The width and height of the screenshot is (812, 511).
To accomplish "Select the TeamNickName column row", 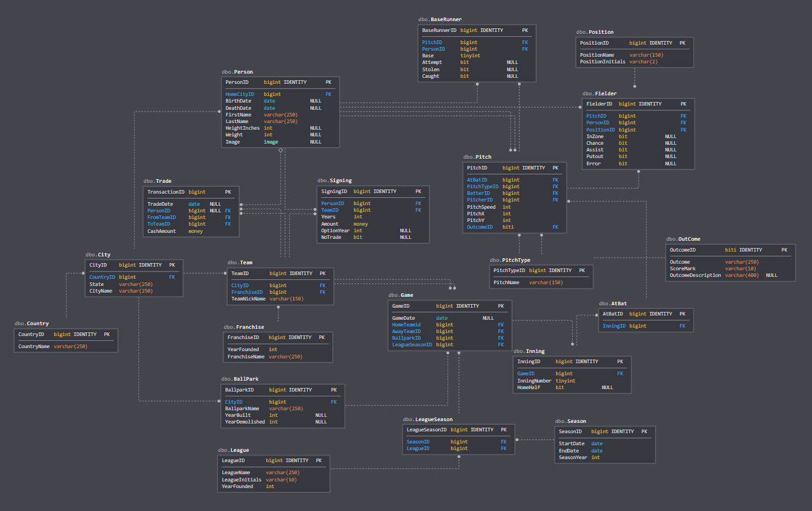I will 281,299.
